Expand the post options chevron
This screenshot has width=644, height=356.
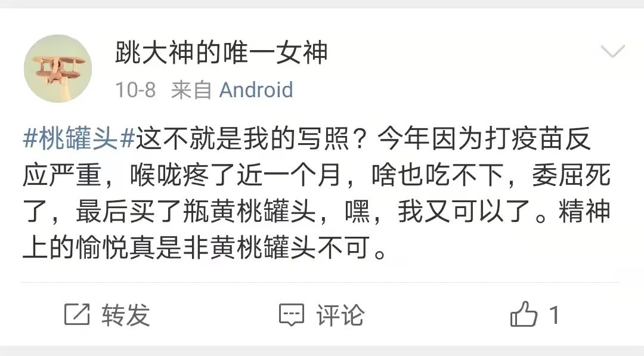(x=612, y=52)
